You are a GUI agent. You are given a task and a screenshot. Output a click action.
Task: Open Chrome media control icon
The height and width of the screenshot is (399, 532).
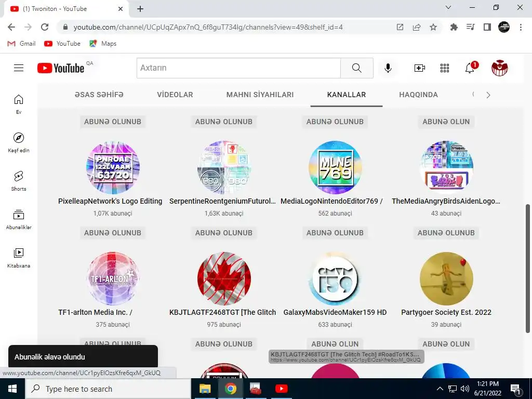coord(471,27)
